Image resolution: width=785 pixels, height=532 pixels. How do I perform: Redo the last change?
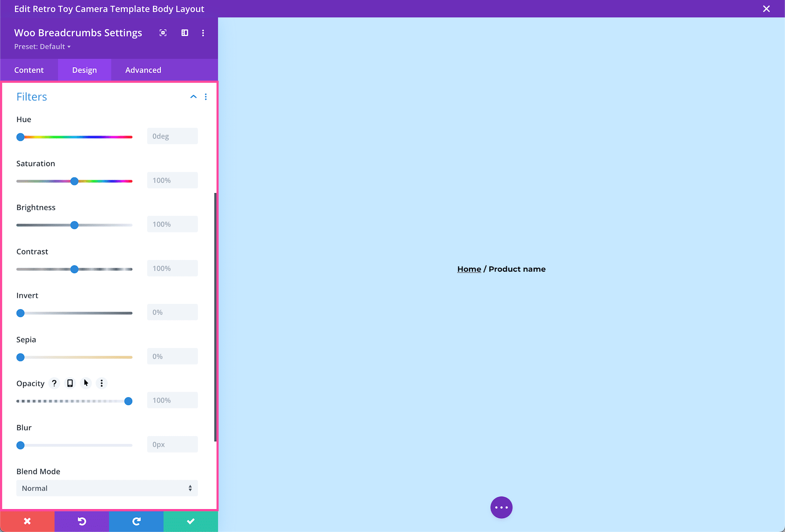click(x=136, y=521)
